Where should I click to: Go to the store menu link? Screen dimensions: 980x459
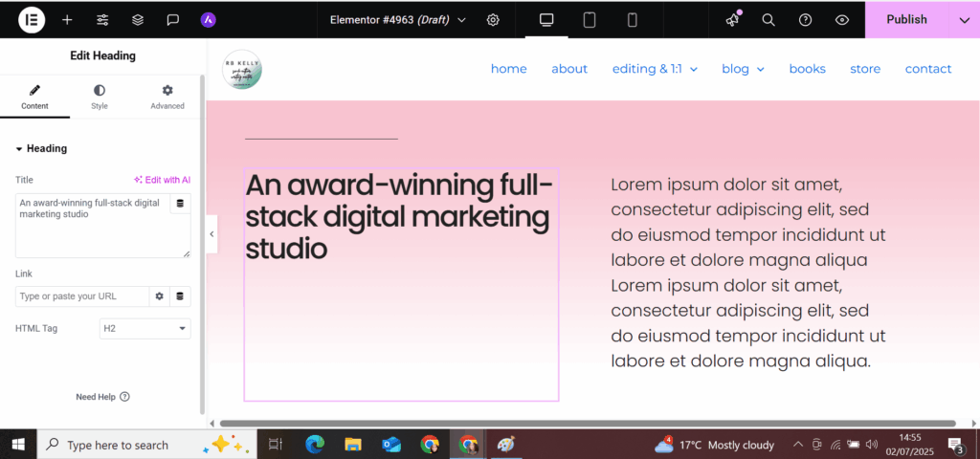pos(865,69)
